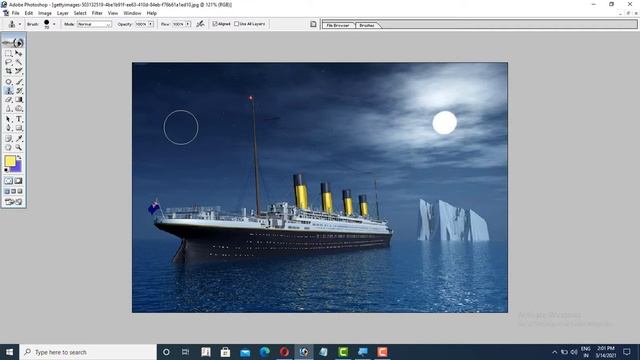
Task: Open the Brushes palette tab
Action: point(367,25)
